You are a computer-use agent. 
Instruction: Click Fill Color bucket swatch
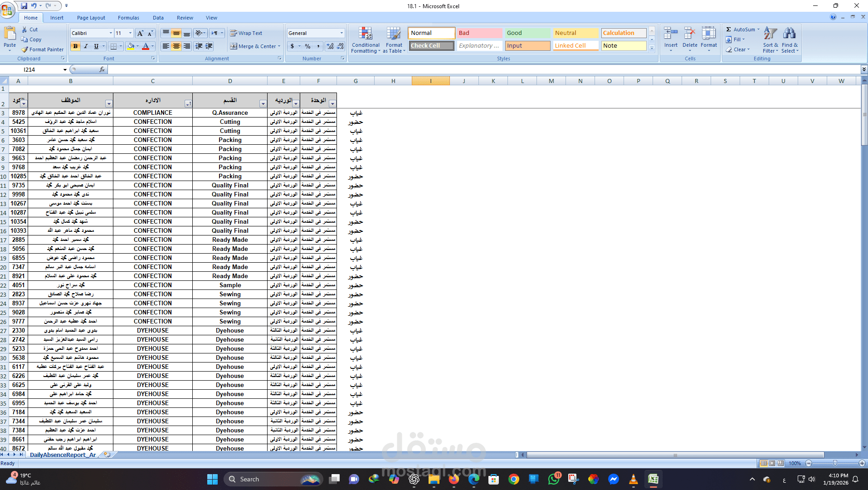point(131,46)
